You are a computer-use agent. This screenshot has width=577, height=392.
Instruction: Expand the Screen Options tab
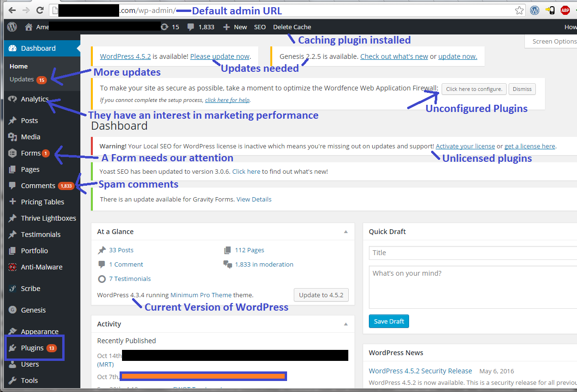[551, 41]
